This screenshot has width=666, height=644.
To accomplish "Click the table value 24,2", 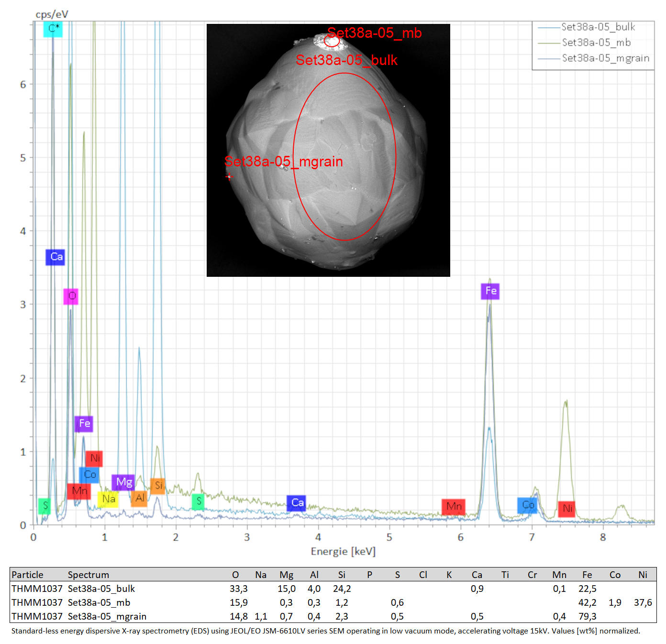I will (x=342, y=589).
